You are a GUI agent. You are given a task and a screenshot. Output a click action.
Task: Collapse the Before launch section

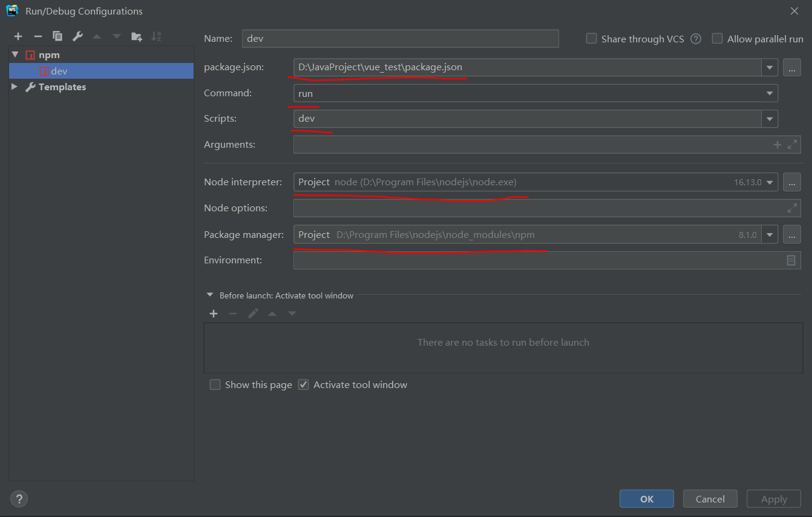(210, 295)
